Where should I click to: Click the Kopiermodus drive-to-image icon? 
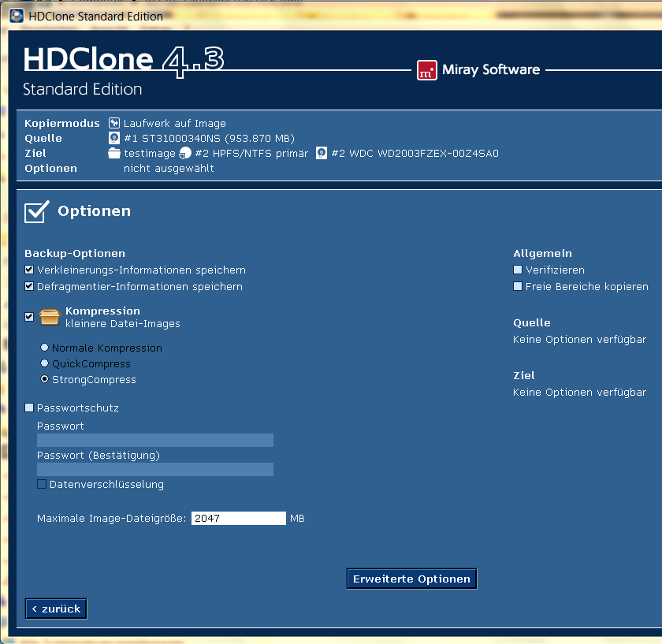tap(114, 123)
